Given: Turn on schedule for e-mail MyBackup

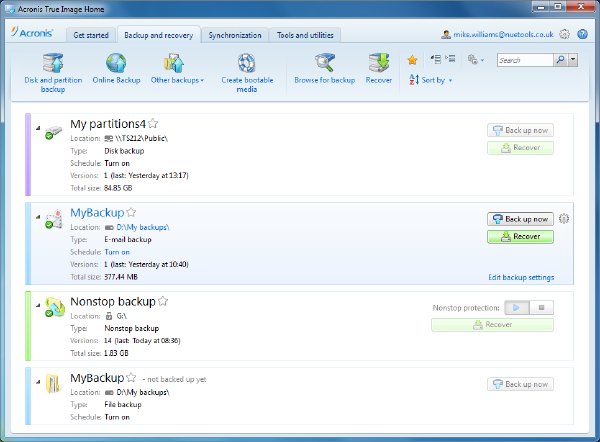Looking at the screenshot, I should click(117, 252).
